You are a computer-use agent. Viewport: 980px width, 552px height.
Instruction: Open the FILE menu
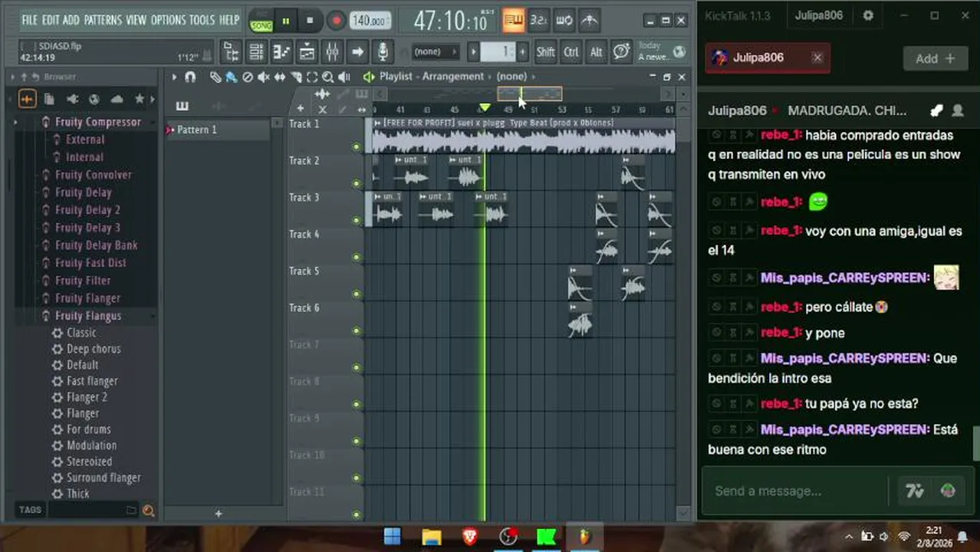coord(29,20)
